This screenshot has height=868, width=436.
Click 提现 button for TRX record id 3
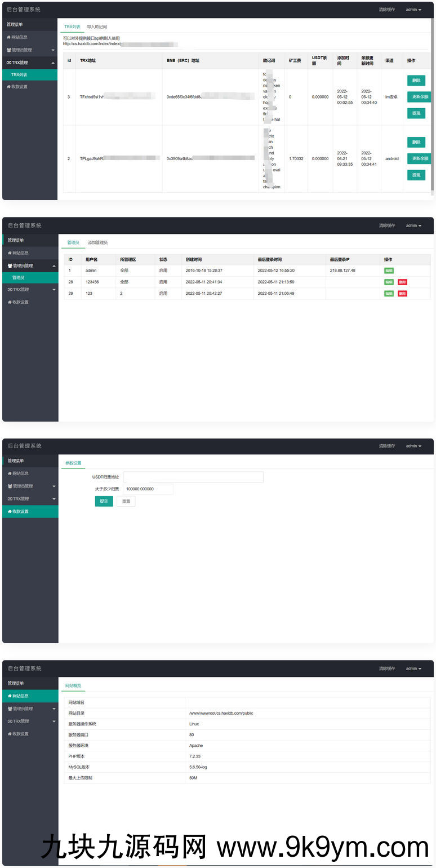(x=416, y=113)
